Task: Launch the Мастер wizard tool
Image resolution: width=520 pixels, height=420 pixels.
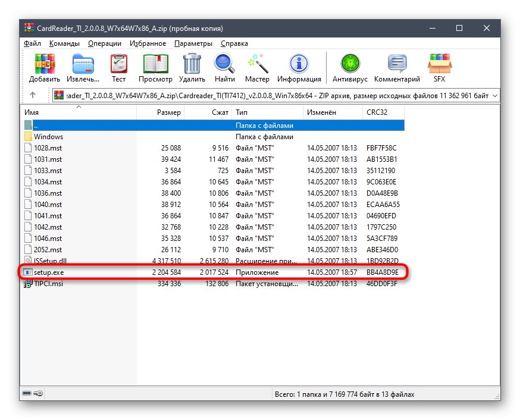Action: tap(258, 63)
